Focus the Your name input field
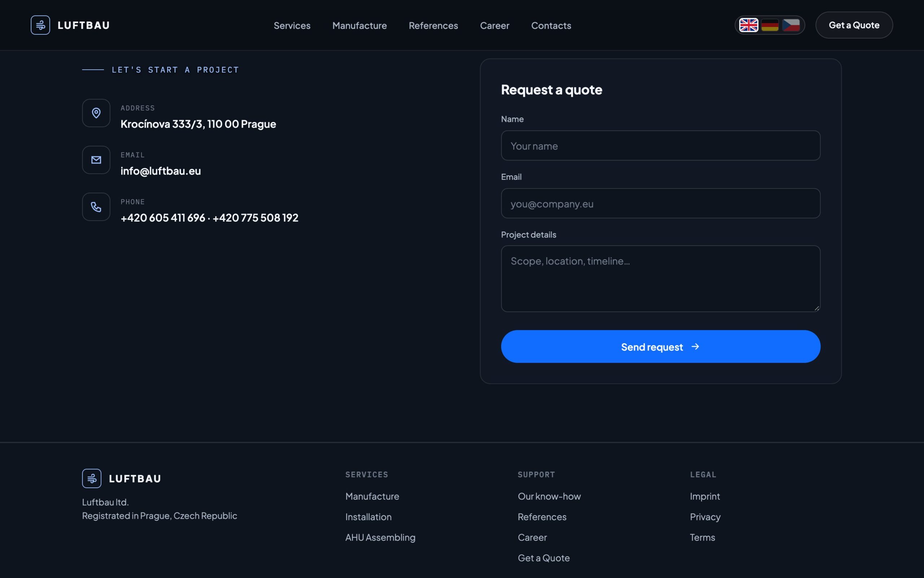The width and height of the screenshot is (924, 578). click(x=661, y=146)
